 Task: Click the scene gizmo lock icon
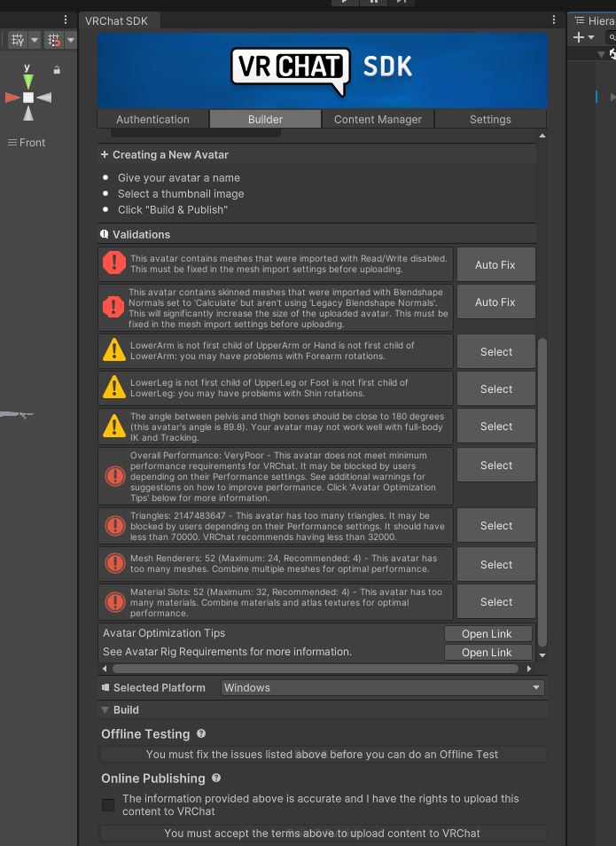point(57,70)
